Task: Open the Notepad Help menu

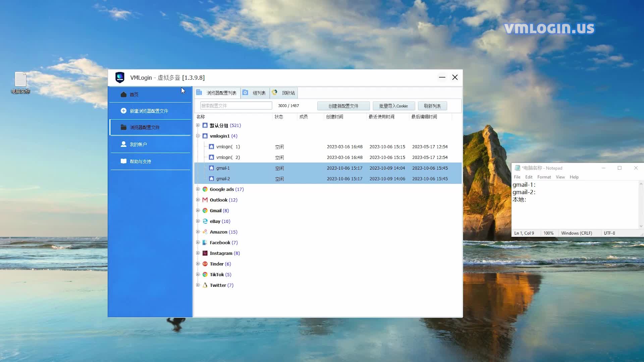Action: click(574, 177)
